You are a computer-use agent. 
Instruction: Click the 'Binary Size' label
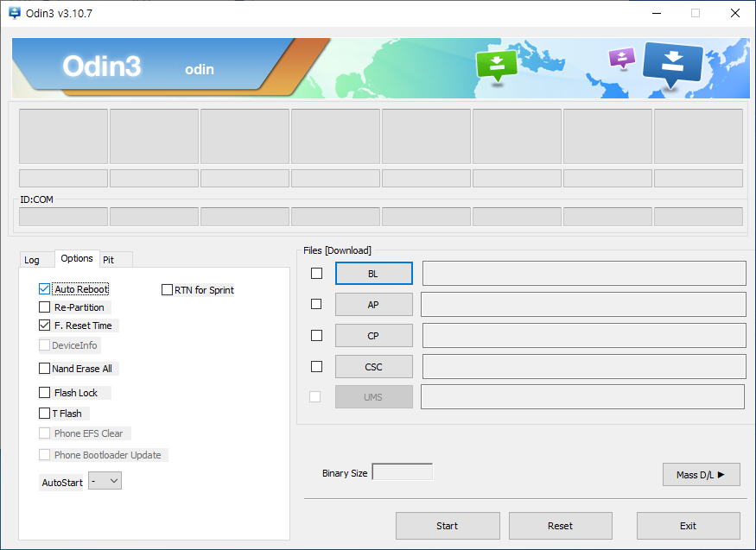pos(345,473)
